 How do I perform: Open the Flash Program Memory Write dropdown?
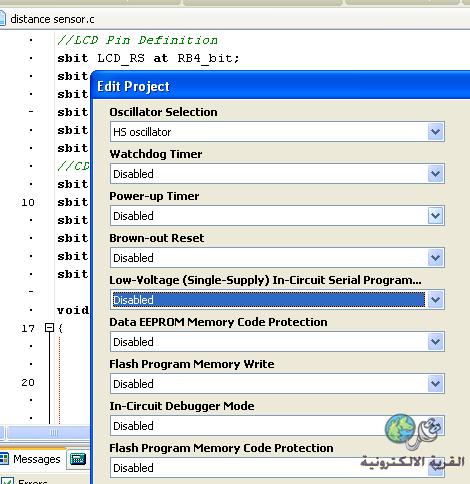click(x=436, y=384)
